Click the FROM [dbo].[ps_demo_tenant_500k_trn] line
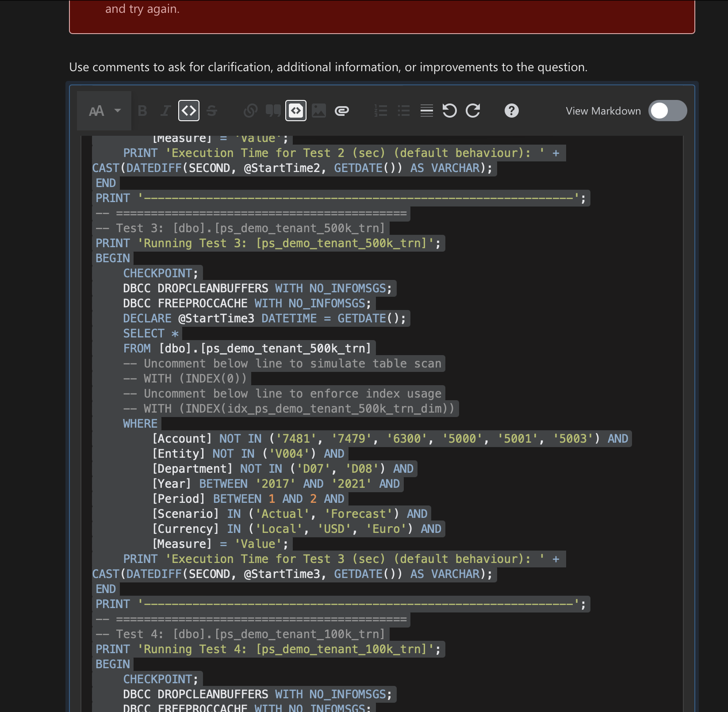Screen dimensions: 728x712 [247, 348]
